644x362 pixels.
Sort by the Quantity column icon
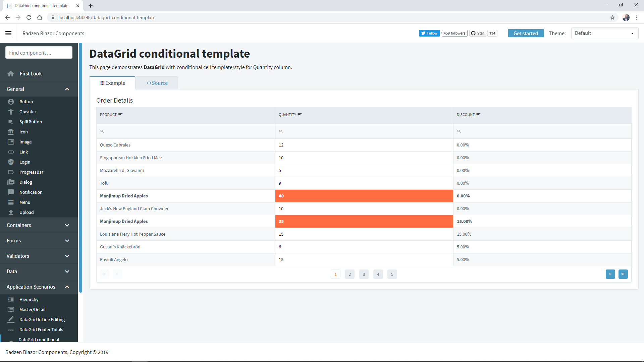coord(300,114)
